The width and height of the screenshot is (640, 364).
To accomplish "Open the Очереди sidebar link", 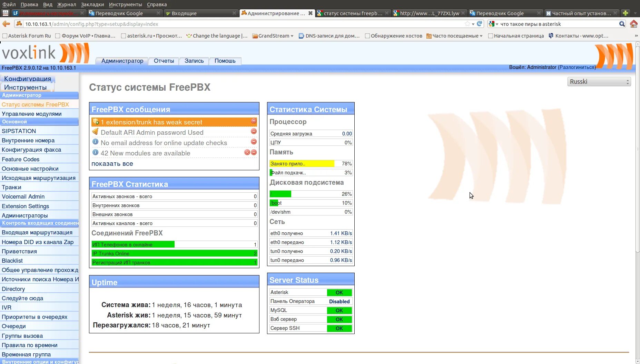I will point(14,326).
